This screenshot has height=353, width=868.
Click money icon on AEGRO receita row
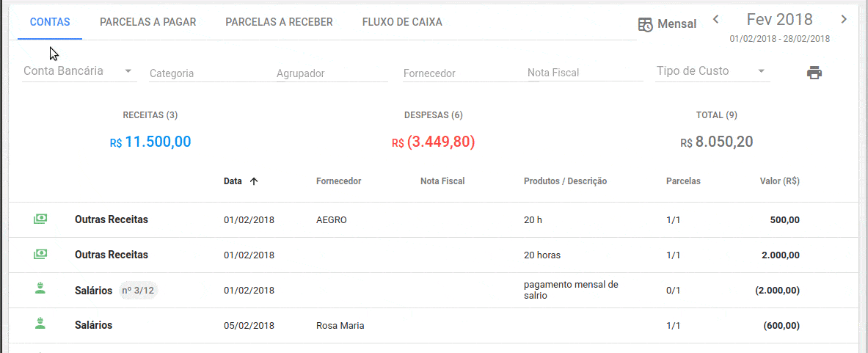click(40, 219)
